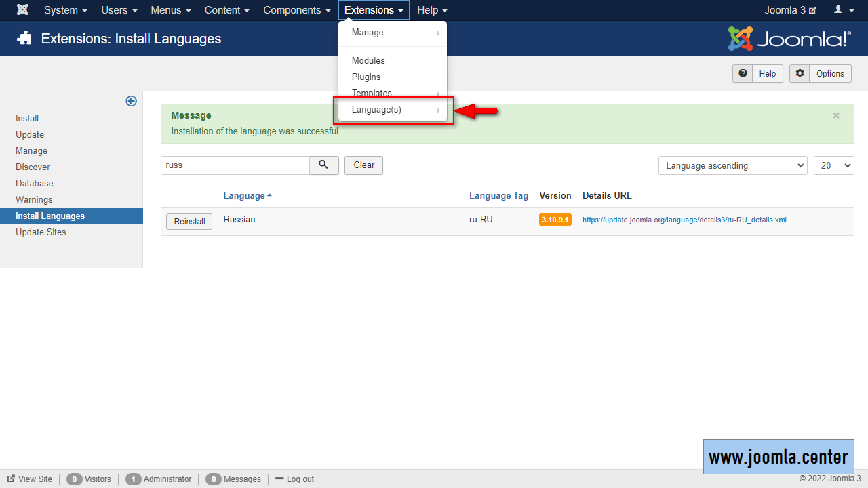This screenshot has height=488, width=868.
Task: Click the Joomla logo icon in top-left
Action: click(x=22, y=10)
